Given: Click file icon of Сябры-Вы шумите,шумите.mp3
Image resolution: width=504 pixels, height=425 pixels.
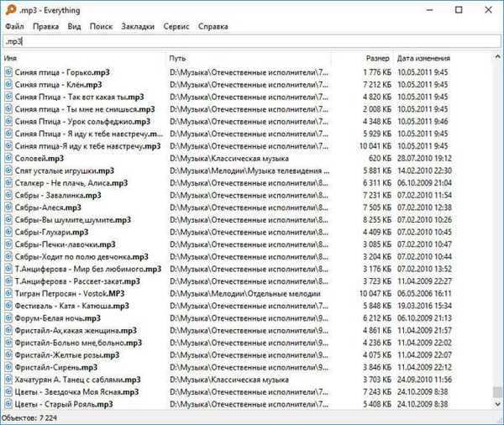Looking at the screenshot, I should (8, 220).
